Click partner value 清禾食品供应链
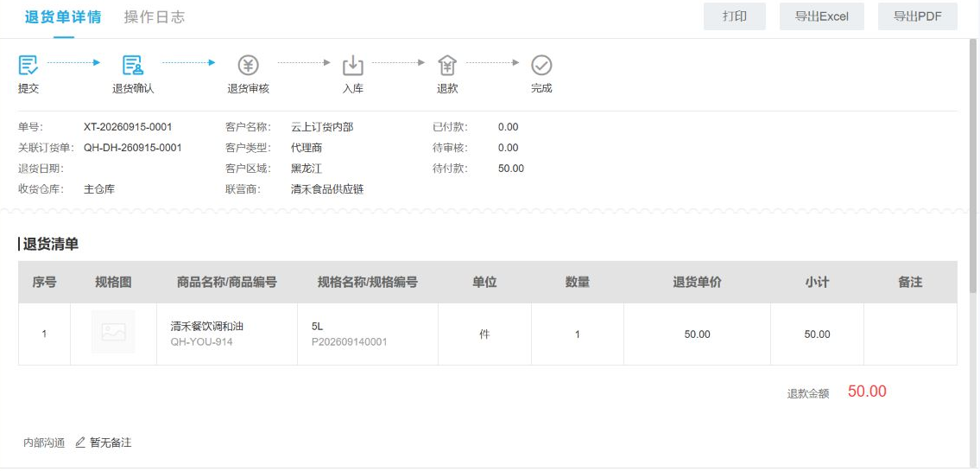The height and width of the screenshot is (471, 980). point(327,189)
